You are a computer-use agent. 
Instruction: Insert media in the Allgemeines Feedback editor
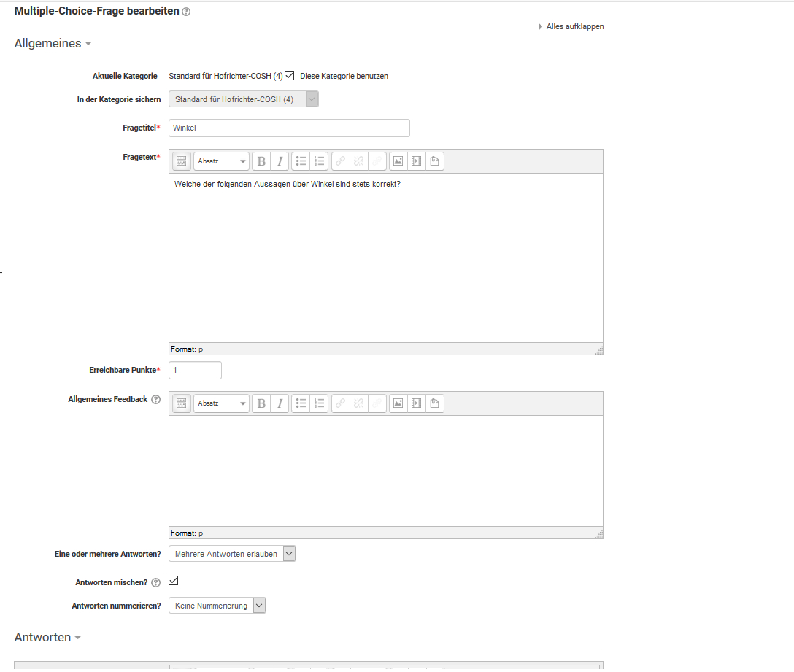pyautogui.click(x=416, y=403)
